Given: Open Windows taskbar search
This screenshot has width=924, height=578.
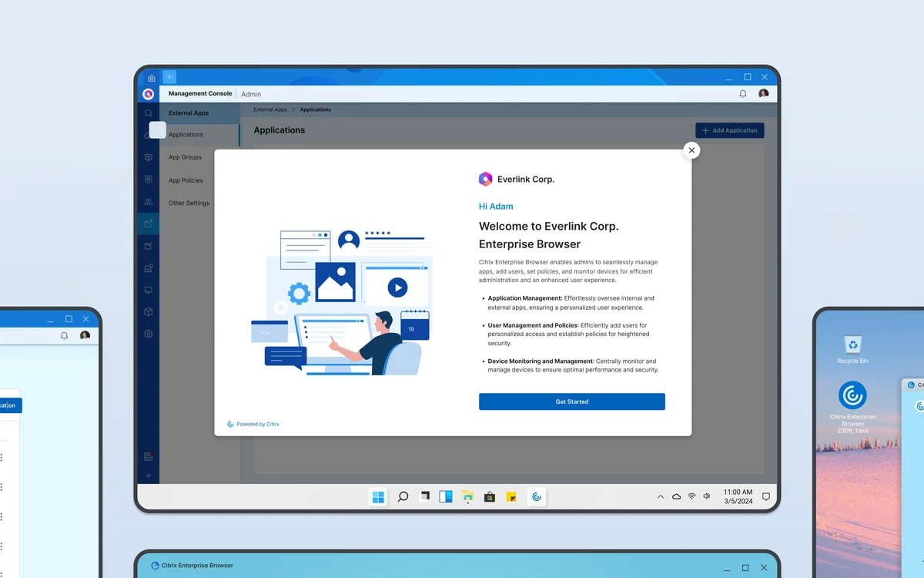Looking at the screenshot, I should (403, 497).
